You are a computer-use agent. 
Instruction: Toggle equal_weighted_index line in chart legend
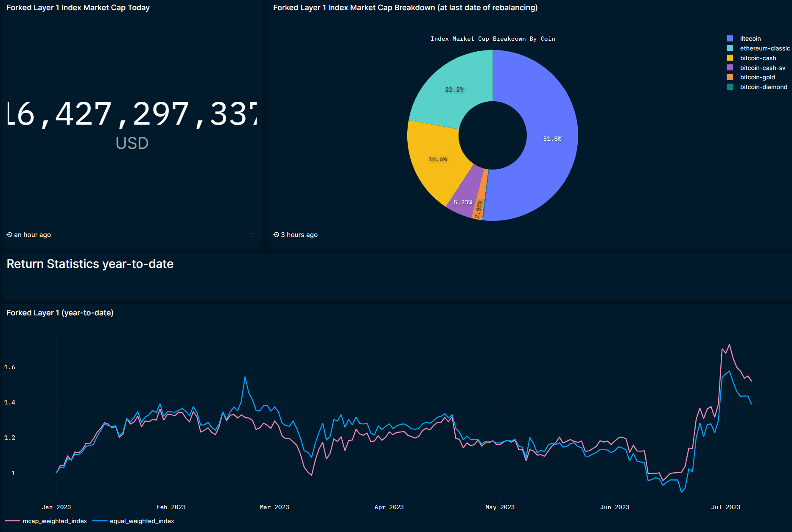(142, 521)
